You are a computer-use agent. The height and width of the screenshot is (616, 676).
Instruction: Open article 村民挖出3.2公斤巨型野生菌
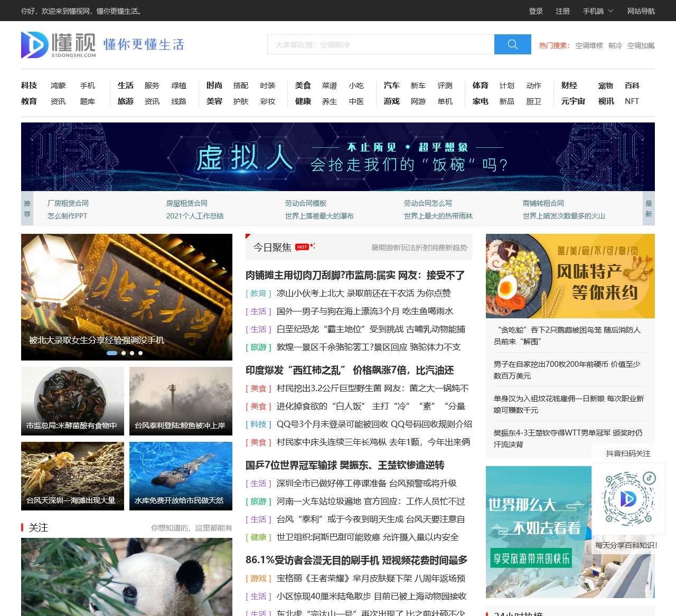[373, 388]
